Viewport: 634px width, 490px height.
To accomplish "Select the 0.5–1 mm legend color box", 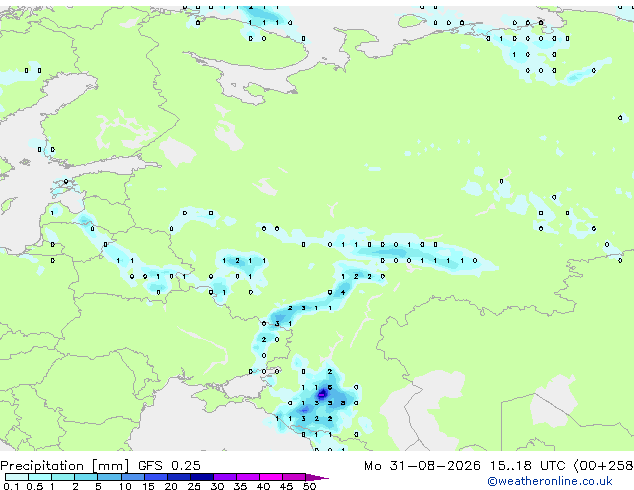I will pos(40,477).
